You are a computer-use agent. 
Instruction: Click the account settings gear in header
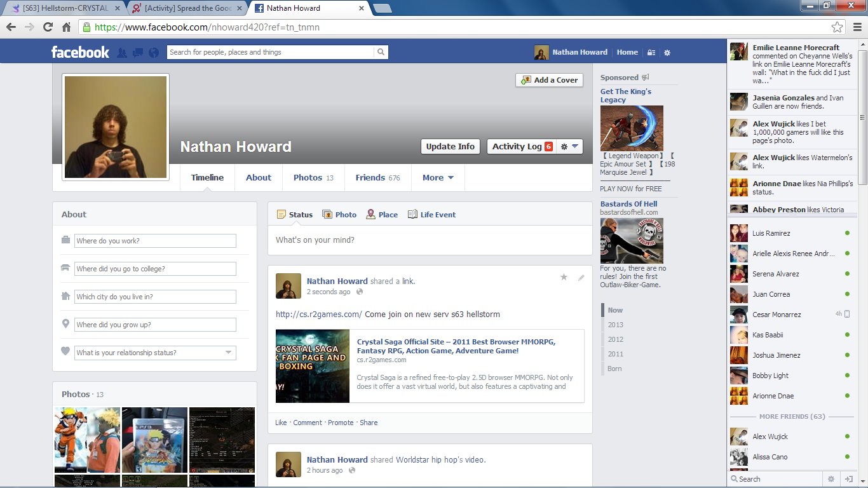[667, 53]
